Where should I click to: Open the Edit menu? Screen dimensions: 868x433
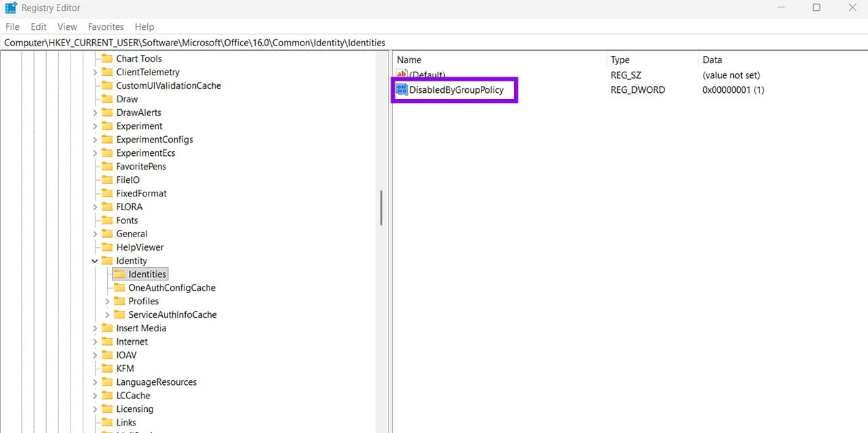[x=39, y=26]
